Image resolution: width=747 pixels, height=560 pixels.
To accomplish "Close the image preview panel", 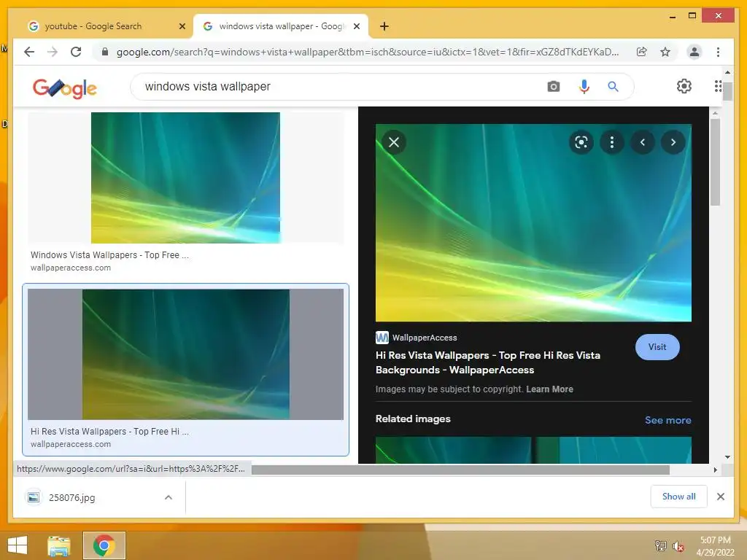I will [x=394, y=142].
